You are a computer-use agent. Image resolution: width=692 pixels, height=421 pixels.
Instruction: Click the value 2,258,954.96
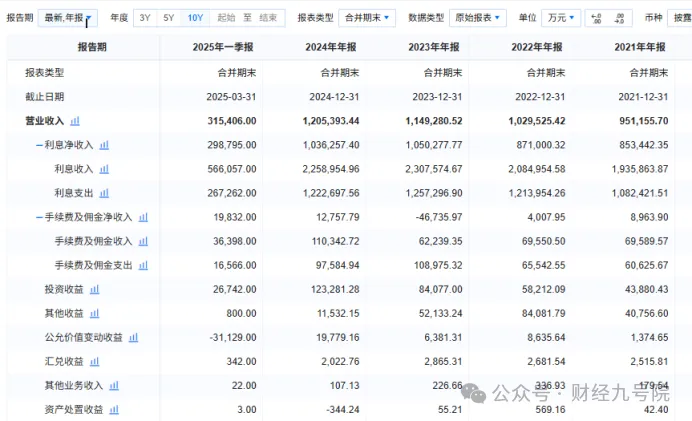(x=331, y=169)
